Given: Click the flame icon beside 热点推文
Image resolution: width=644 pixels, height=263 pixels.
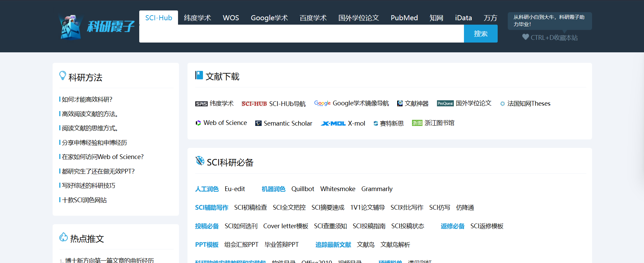Looking at the screenshot, I should (x=63, y=237).
